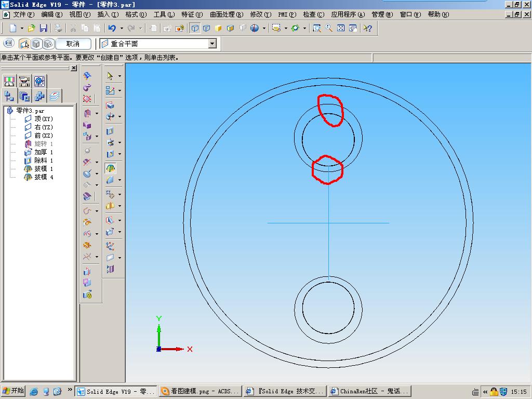Select the arrow Select tool in feature toolbar

click(110, 76)
